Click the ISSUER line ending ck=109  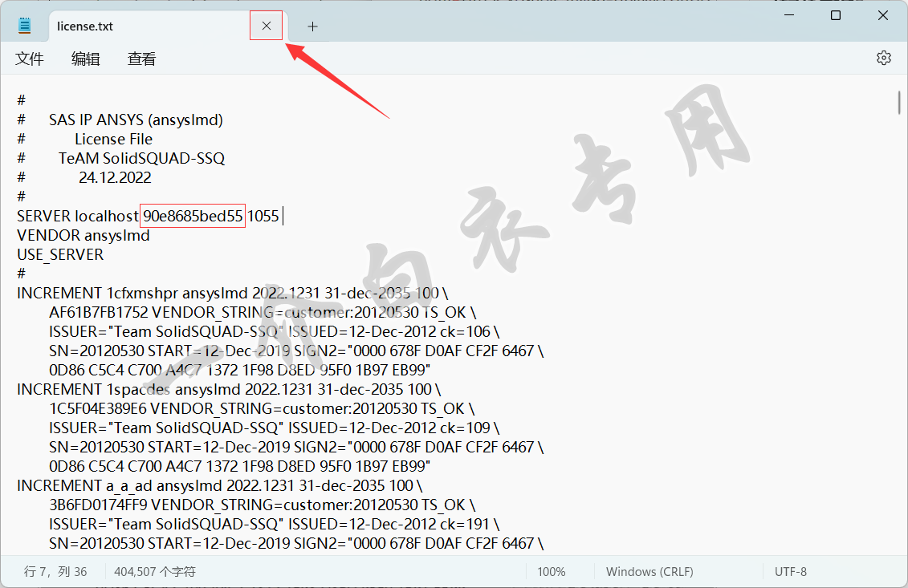point(275,428)
